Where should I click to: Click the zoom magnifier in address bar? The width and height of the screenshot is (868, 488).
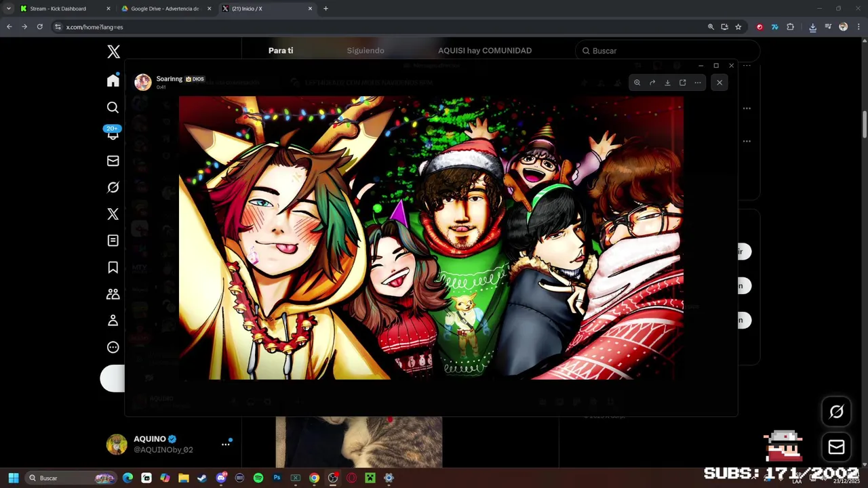coord(711,27)
